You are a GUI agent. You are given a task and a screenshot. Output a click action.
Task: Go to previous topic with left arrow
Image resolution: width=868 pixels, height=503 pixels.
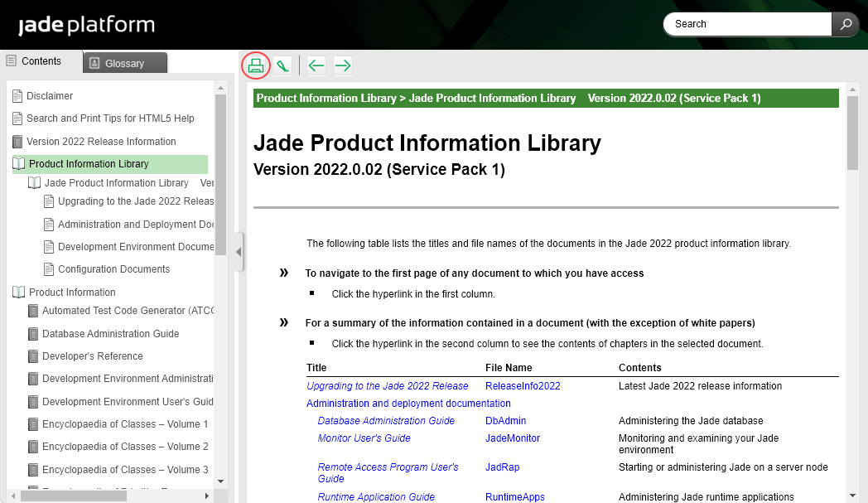[x=316, y=65]
